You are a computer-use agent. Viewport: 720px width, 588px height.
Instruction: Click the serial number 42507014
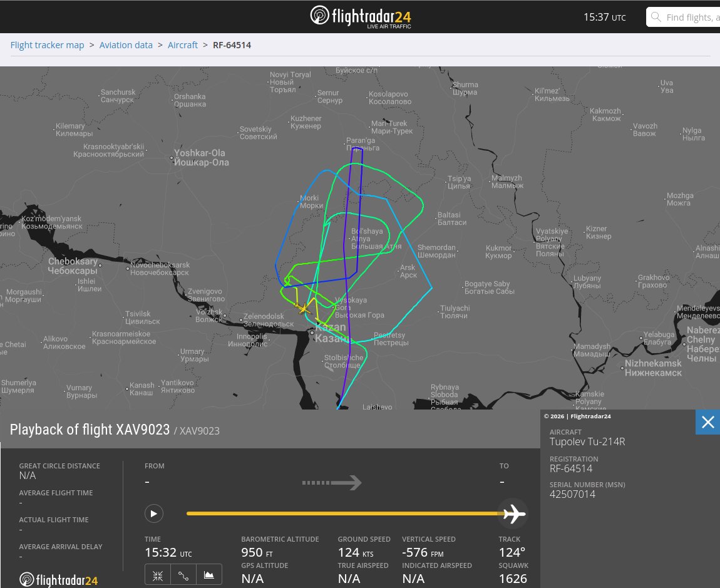coord(573,494)
